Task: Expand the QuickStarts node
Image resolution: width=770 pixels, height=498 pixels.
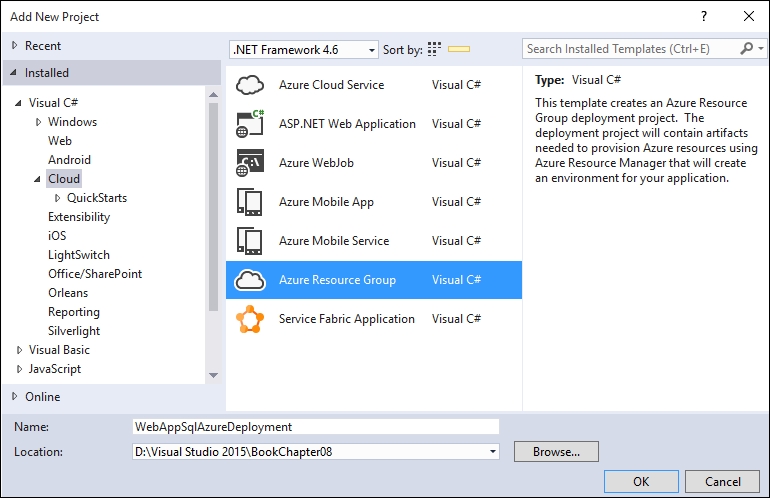Action: [x=57, y=198]
